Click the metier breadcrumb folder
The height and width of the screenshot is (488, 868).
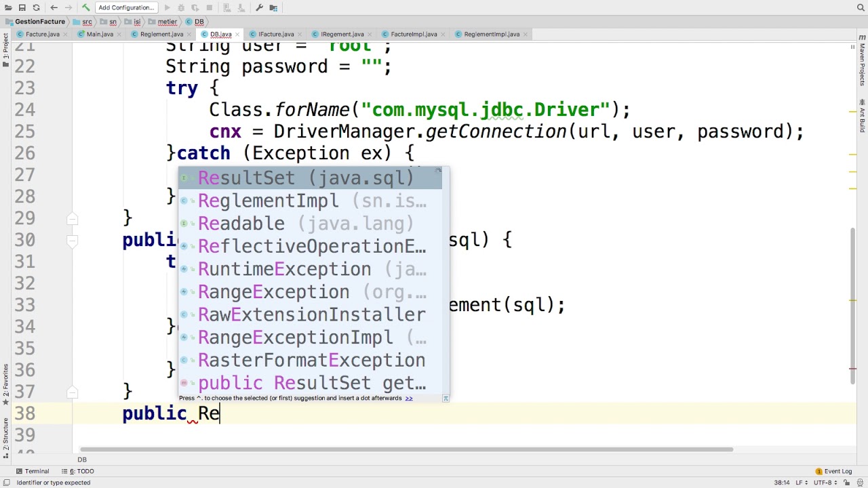pyautogui.click(x=163, y=22)
